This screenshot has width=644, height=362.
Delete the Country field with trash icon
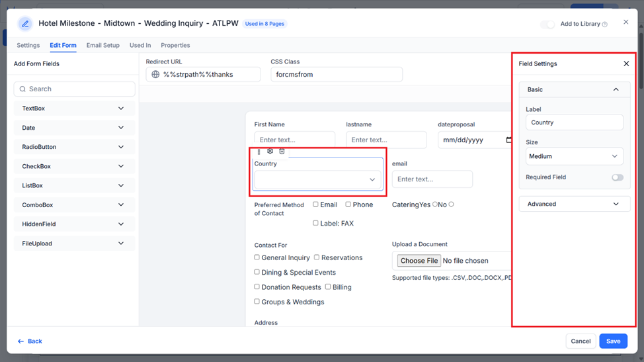[x=282, y=151]
